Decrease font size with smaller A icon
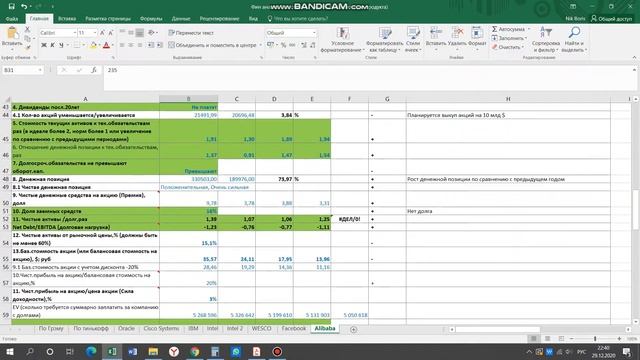 (x=110, y=33)
